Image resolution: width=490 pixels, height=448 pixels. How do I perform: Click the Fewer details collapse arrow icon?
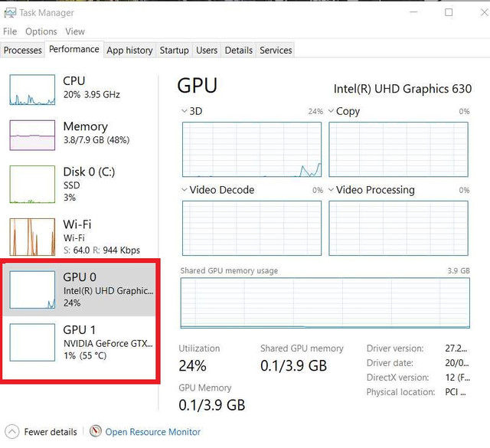coord(12,432)
